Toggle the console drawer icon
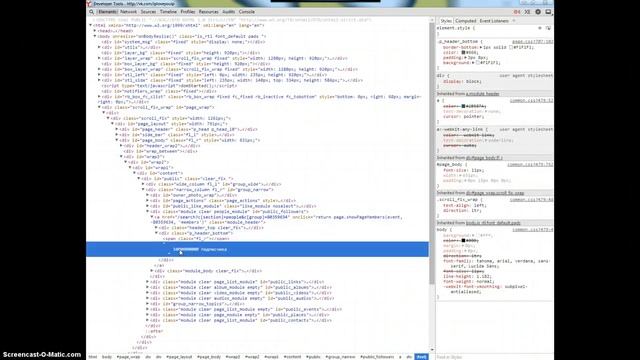 (528, 12)
